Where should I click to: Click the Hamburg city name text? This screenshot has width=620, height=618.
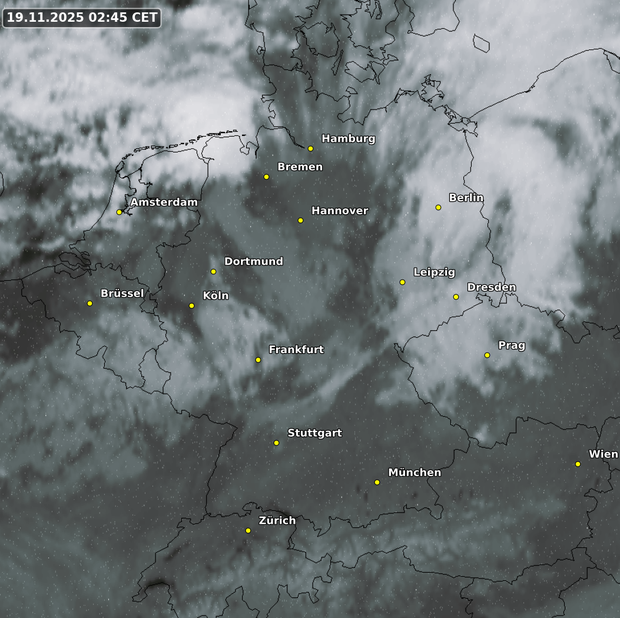point(348,139)
